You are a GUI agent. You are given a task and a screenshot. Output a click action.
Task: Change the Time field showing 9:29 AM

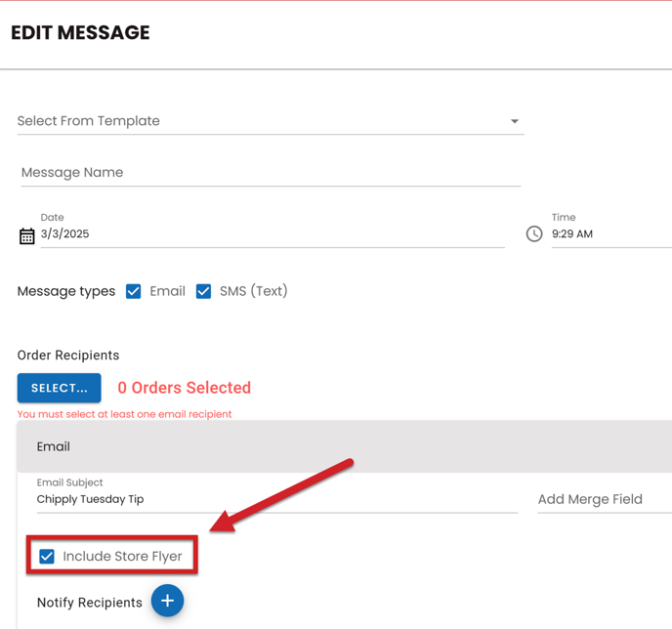(x=606, y=234)
